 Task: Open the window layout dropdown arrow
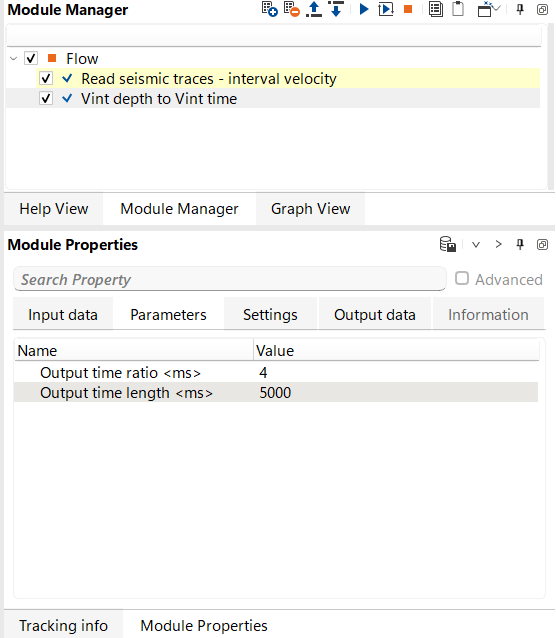coord(496,9)
